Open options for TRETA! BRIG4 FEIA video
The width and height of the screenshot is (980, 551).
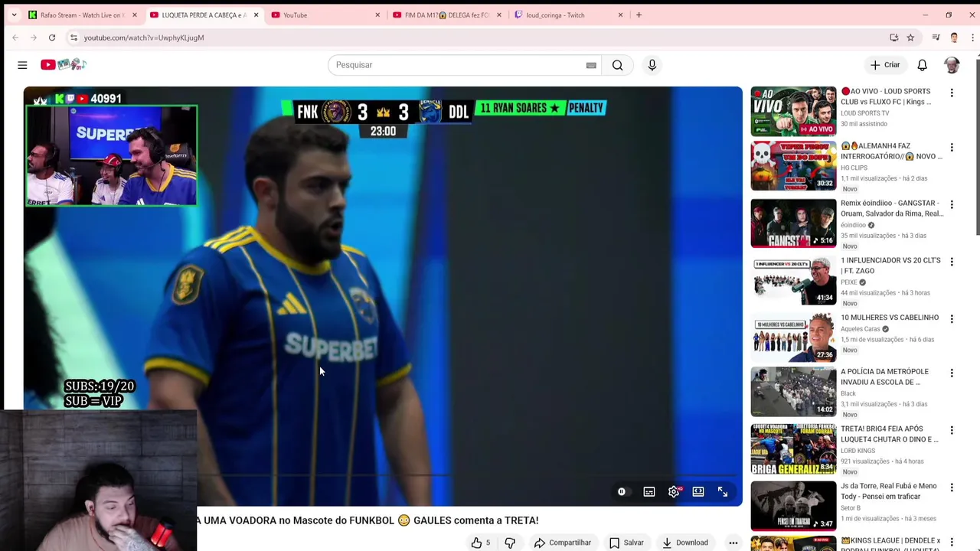tap(952, 430)
